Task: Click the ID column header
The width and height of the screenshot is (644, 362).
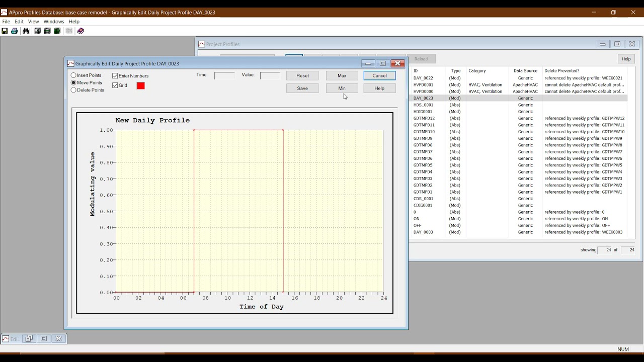Action: 416,71
